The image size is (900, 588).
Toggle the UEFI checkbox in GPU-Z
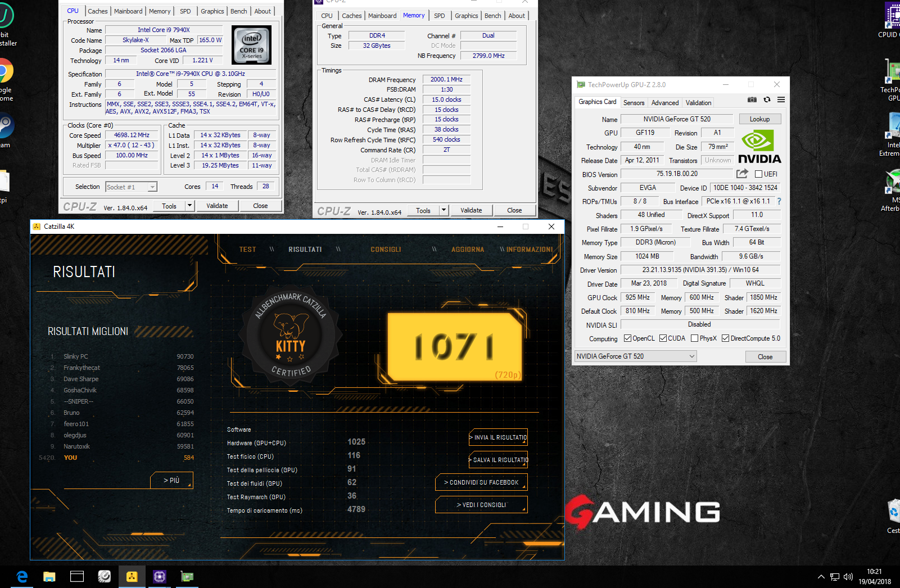758,174
